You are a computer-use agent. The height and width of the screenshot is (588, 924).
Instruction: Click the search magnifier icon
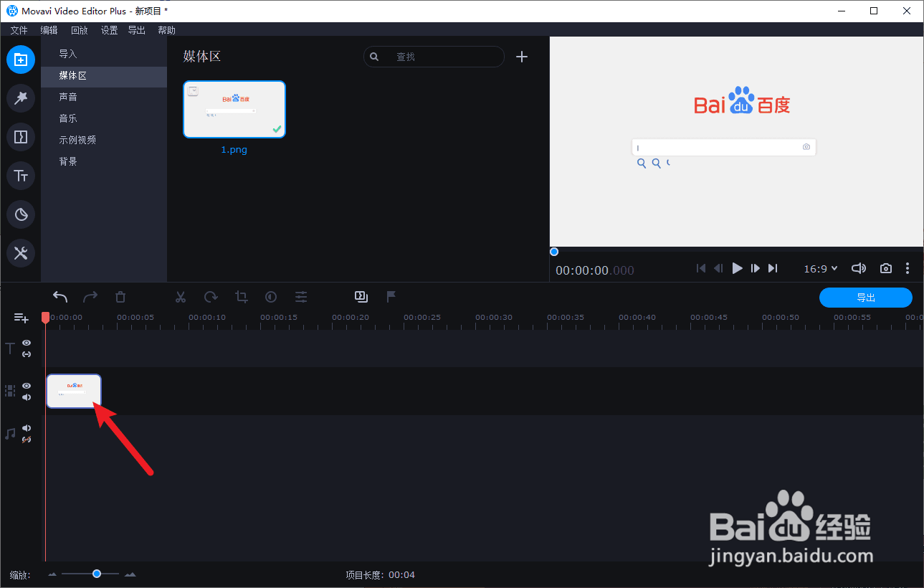click(374, 57)
